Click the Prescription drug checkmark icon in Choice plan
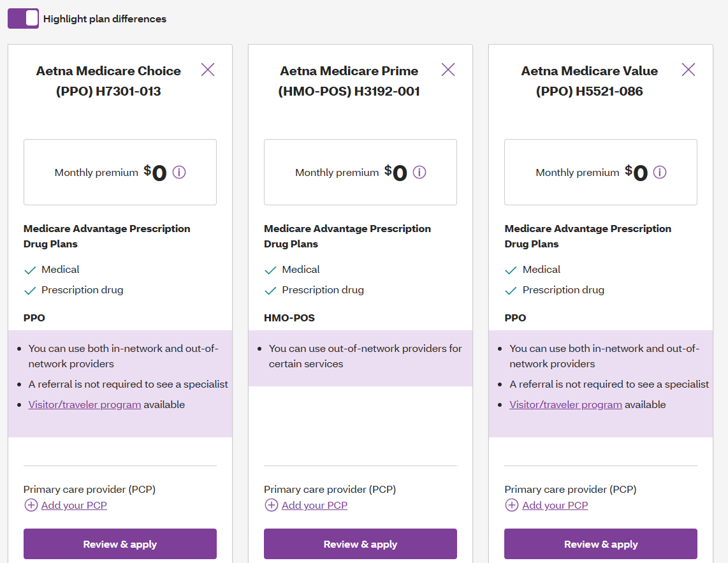Viewport: 728px width, 563px height. [30, 291]
